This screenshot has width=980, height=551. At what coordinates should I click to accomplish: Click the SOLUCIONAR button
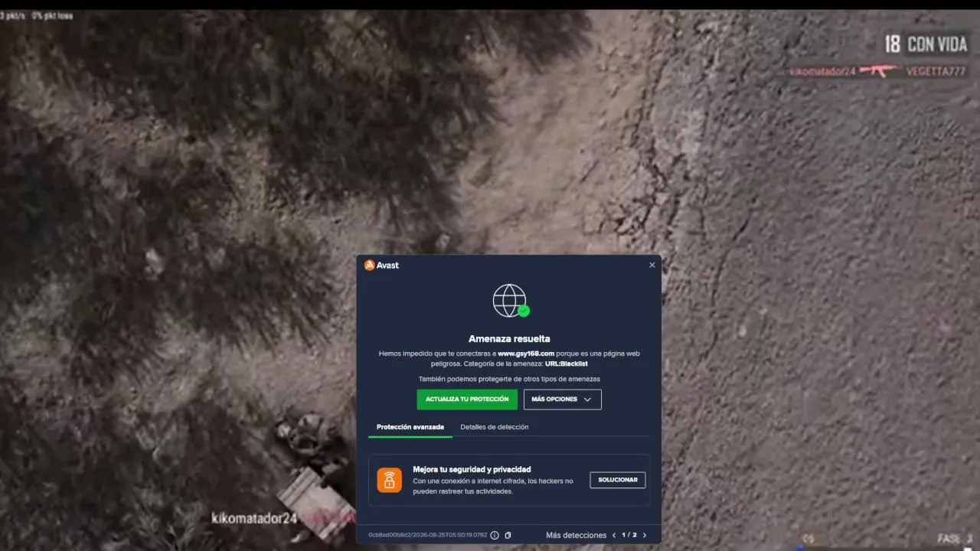coord(618,480)
